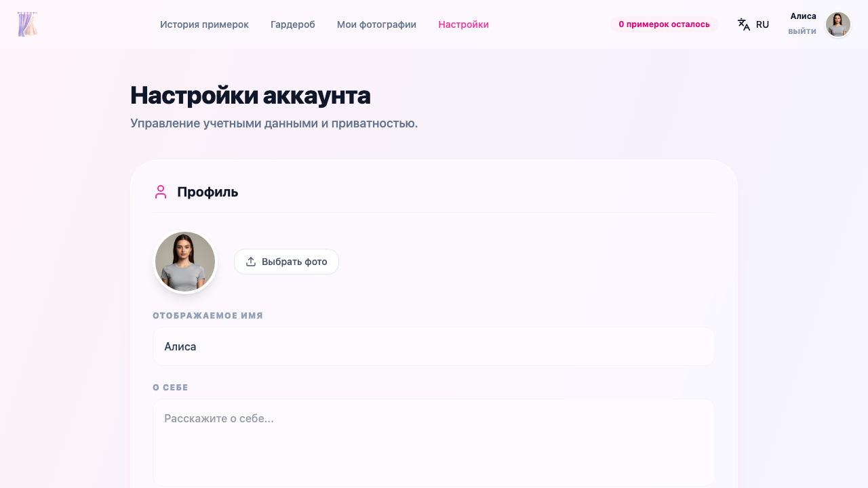Click the 0 примерок осталось badge

pos(663,24)
